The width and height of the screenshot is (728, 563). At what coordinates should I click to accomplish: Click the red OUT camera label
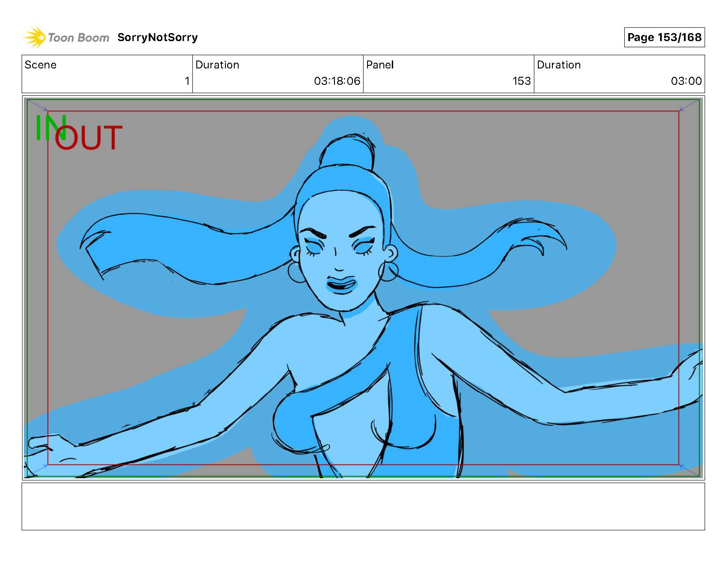(x=88, y=138)
